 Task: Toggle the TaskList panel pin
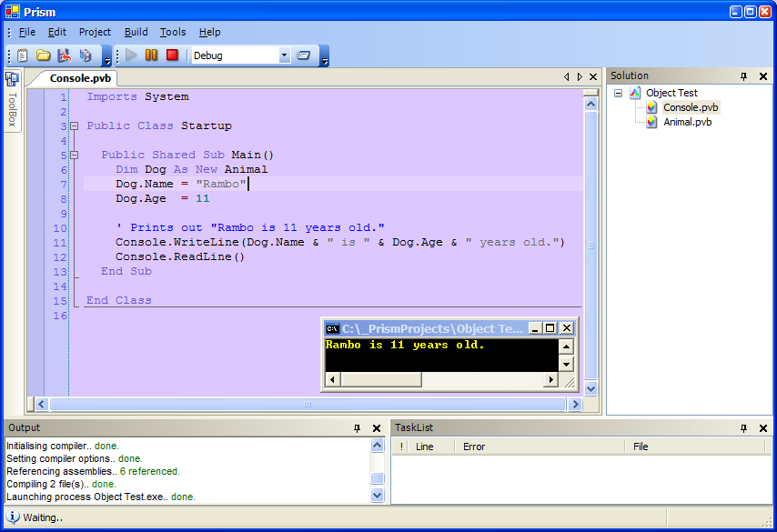743,427
